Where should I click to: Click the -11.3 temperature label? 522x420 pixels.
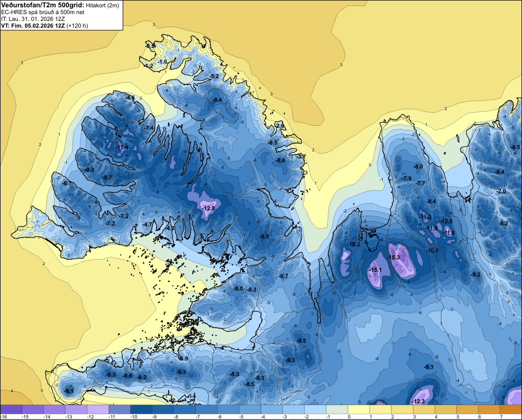point(425,218)
